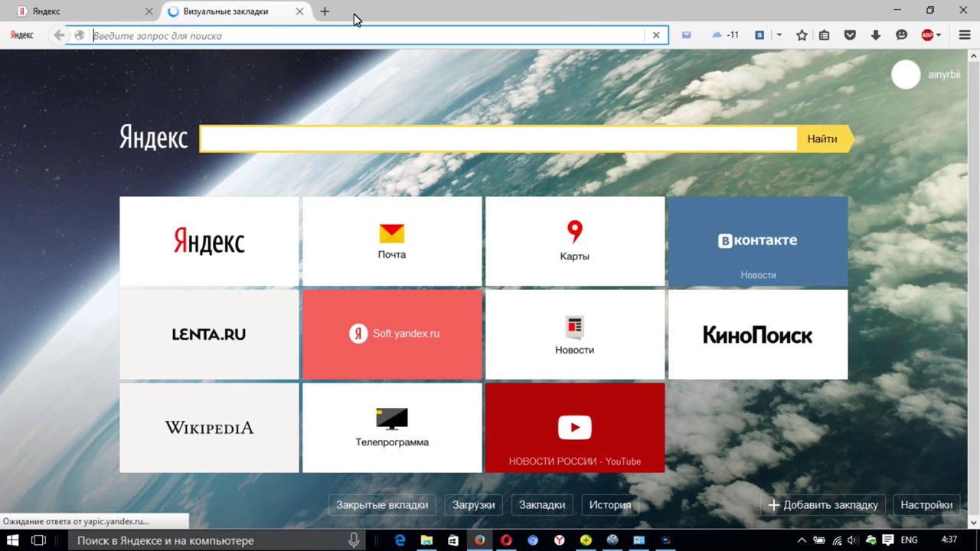Open network Wi-Fi tray icon
This screenshot has height=551, width=980.
[837, 540]
